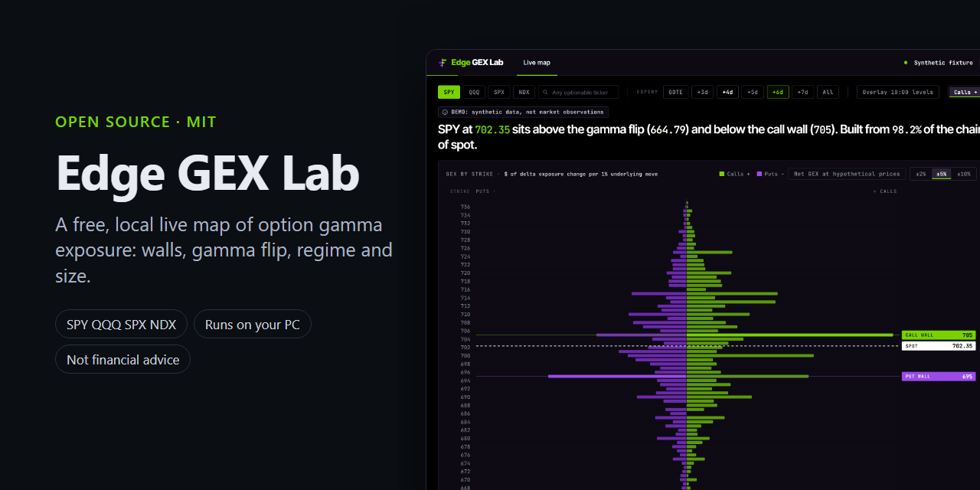Viewport: 980px width, 490px height.
Task: Toggle the +5d expiry option
Action: pos(753,92)
